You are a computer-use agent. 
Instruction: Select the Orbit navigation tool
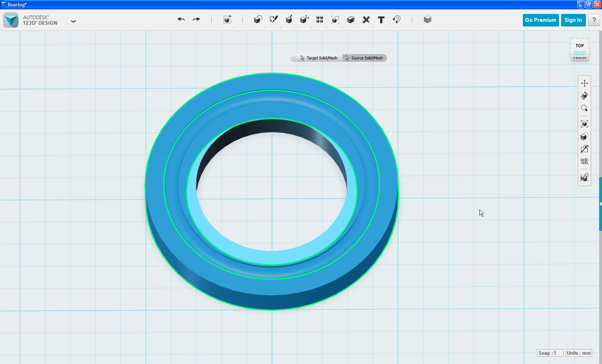pos(584,96)
